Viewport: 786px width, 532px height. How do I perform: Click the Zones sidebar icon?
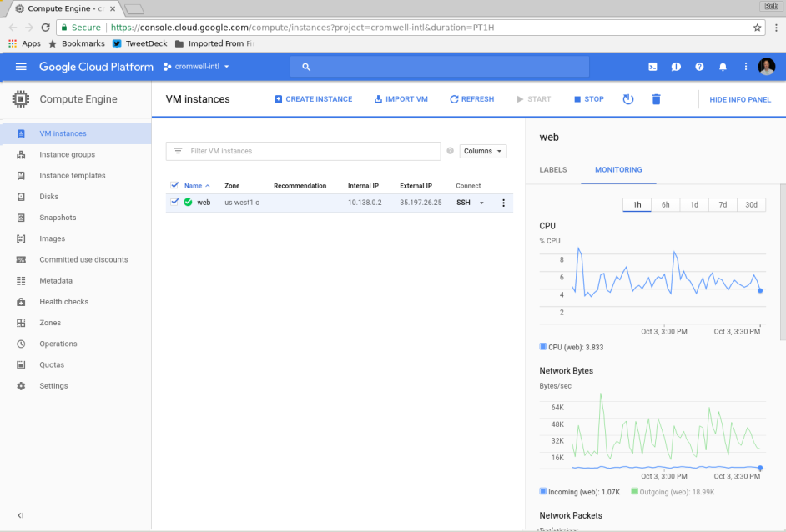tap(21, 323)
